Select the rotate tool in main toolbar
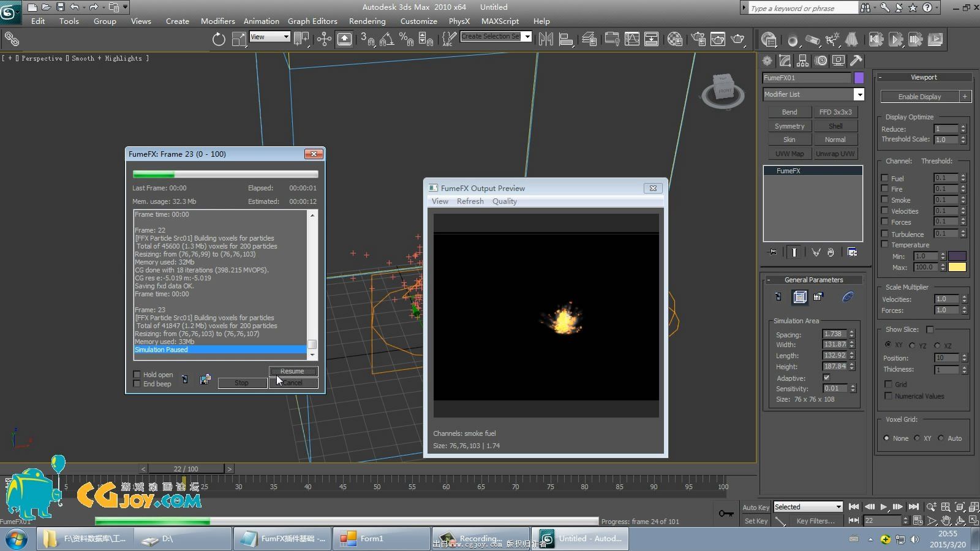This screenshot has width=980, height=551. click(x=219, y=40)
